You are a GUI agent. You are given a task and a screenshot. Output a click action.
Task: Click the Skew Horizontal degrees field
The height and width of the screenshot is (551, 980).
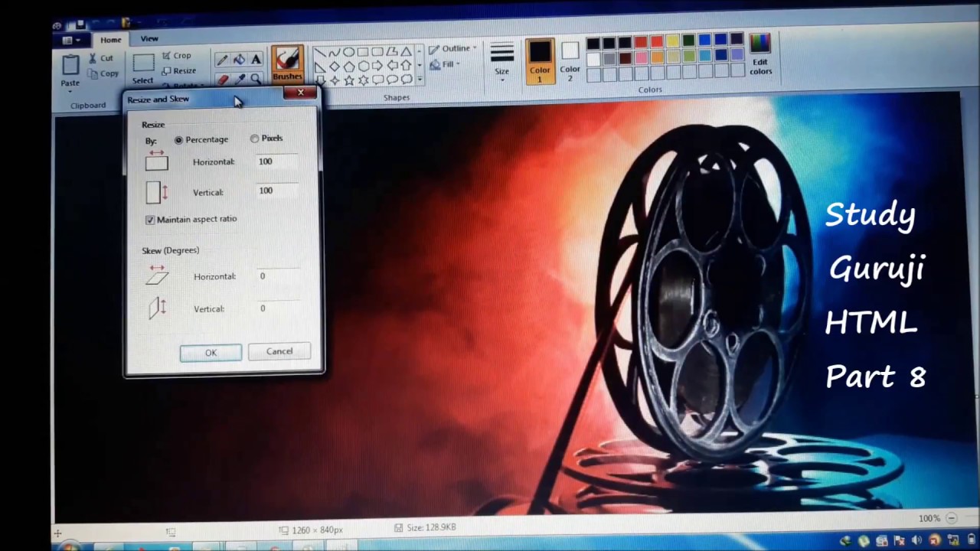click(277, 276)
